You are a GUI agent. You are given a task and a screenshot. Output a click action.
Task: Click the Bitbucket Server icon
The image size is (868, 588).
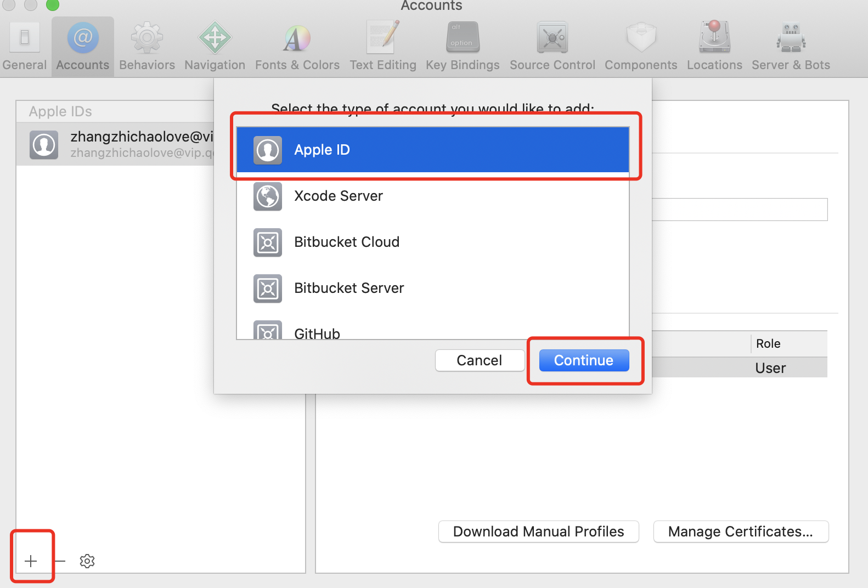click(x=268, y=289)
